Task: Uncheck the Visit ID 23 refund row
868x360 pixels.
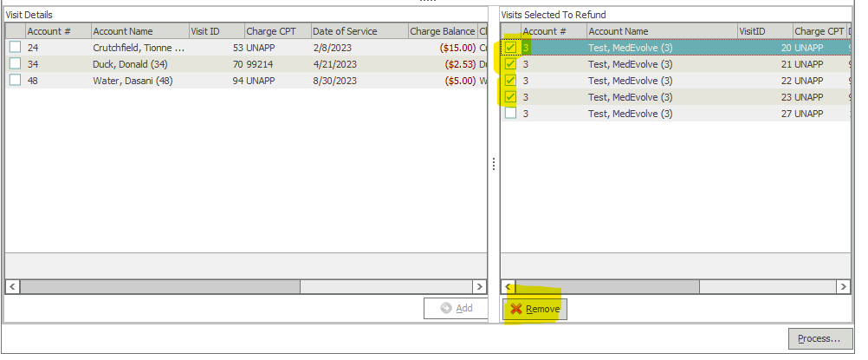Action: coord(511,96)
